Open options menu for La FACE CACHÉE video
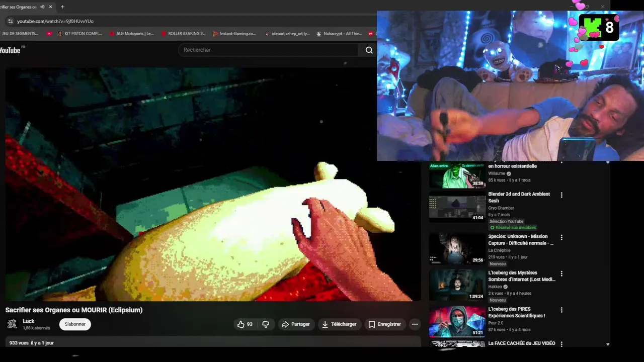The image size is (644, 362). [x=561, y=344]
